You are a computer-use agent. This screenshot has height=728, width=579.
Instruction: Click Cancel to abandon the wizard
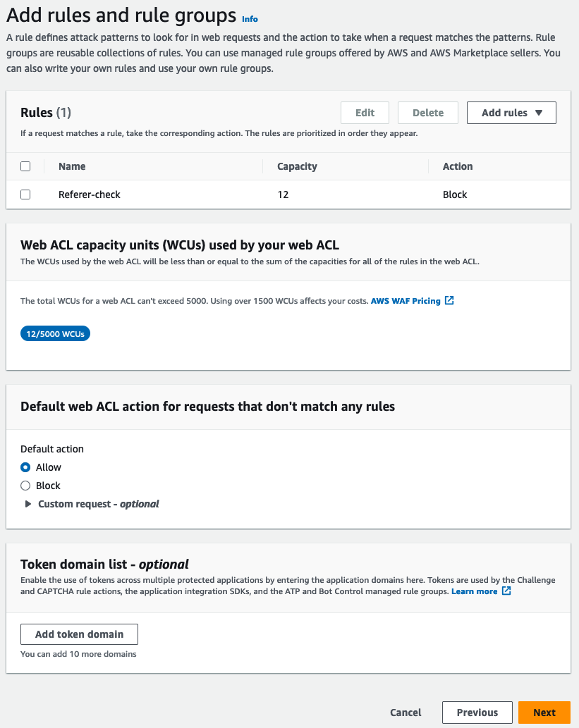(x=406, y=712)
